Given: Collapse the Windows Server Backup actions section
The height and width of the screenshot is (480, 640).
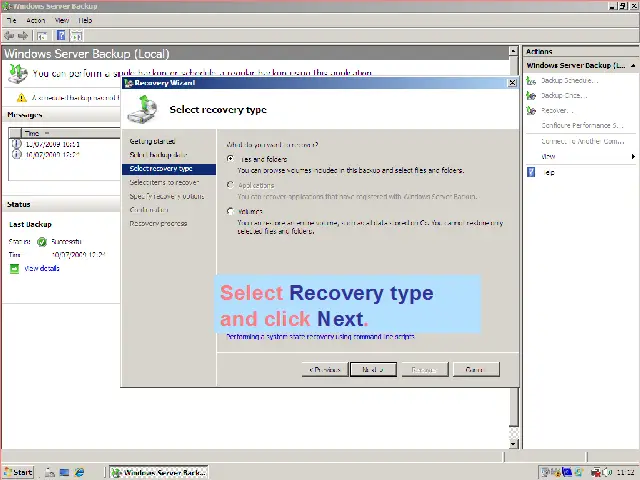Looking at the screenshot, I should pyautogui.click(x=633, y=65).
